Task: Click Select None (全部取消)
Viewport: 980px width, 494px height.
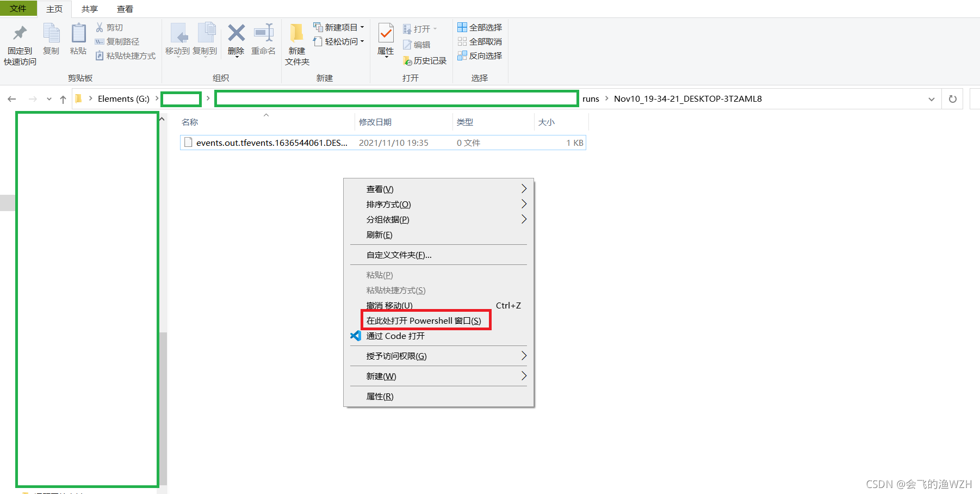Action: pos(480,41)
